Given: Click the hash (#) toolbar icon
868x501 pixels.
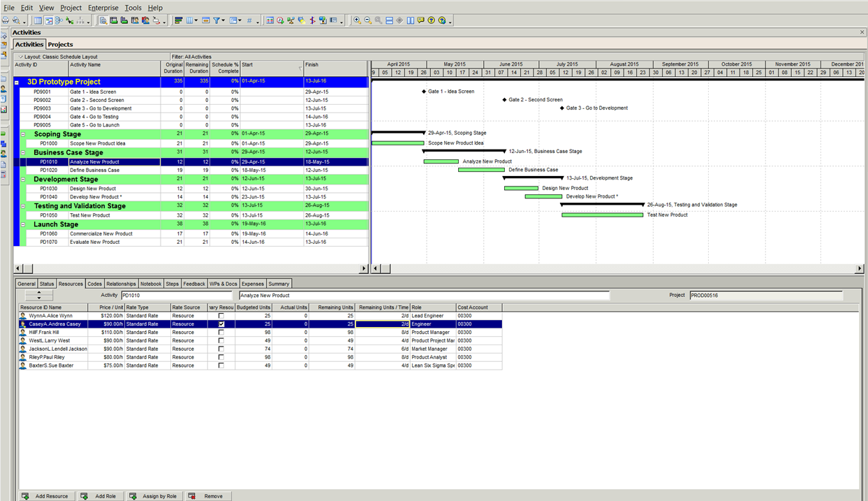Looking at the screenshot, I should (x=249, y=20).
